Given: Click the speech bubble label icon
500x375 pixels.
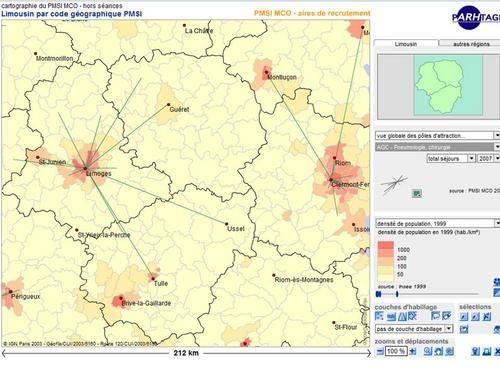Looking at the screenshot, I should pos(435,316).
